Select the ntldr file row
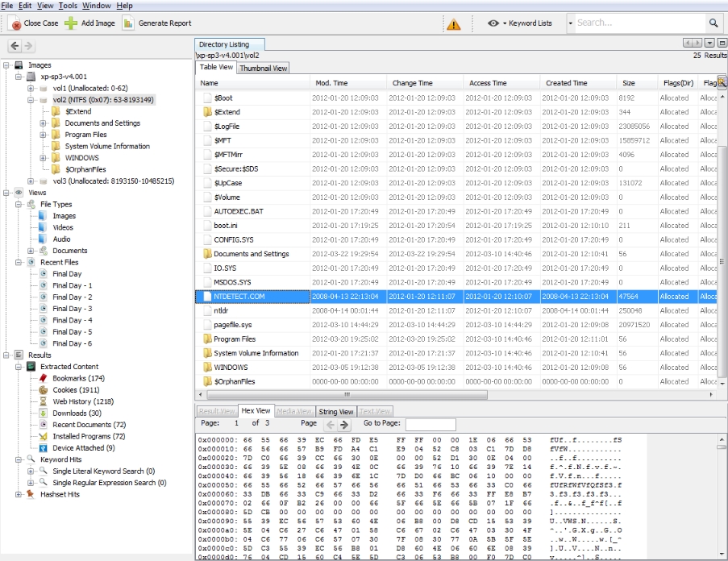The width and height of the screenshot is (728, 561). pyautogui.click(x=221, y=311)
